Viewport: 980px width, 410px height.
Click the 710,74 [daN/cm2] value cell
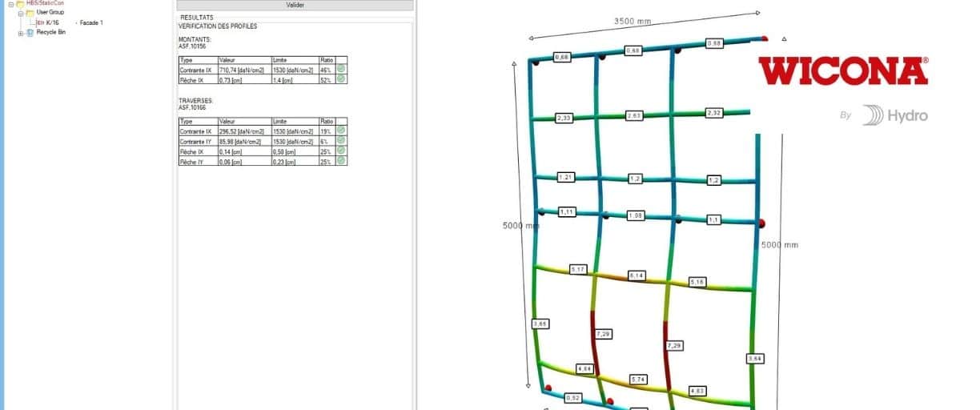(x=244, y=70)
